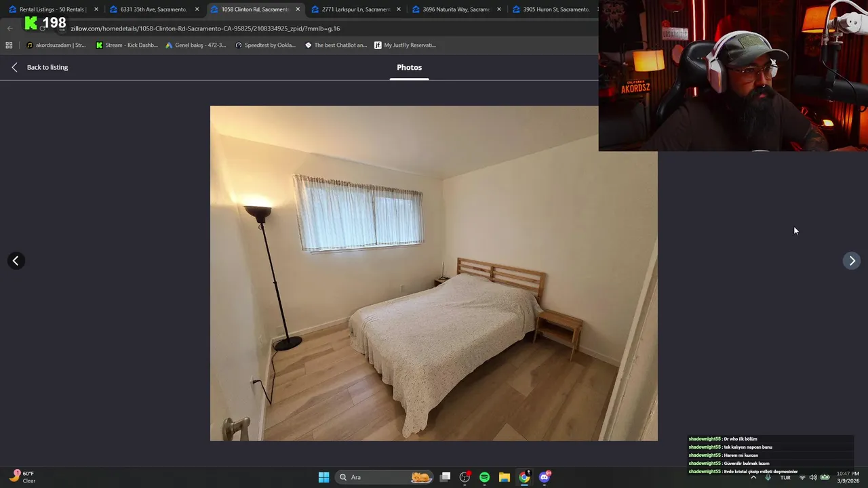Open the weather widget showing Clear
This screenshot has width=868, height=488.
22,477
